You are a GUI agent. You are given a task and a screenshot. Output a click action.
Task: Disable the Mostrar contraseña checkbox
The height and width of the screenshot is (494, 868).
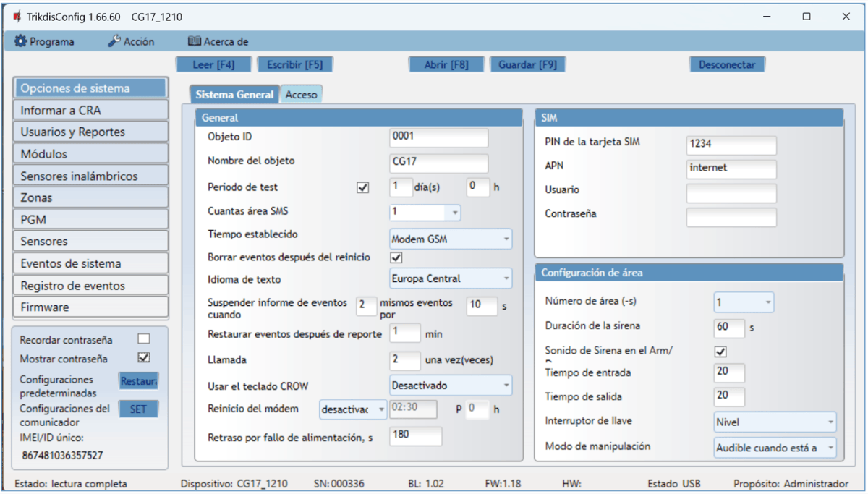point(144,358)
